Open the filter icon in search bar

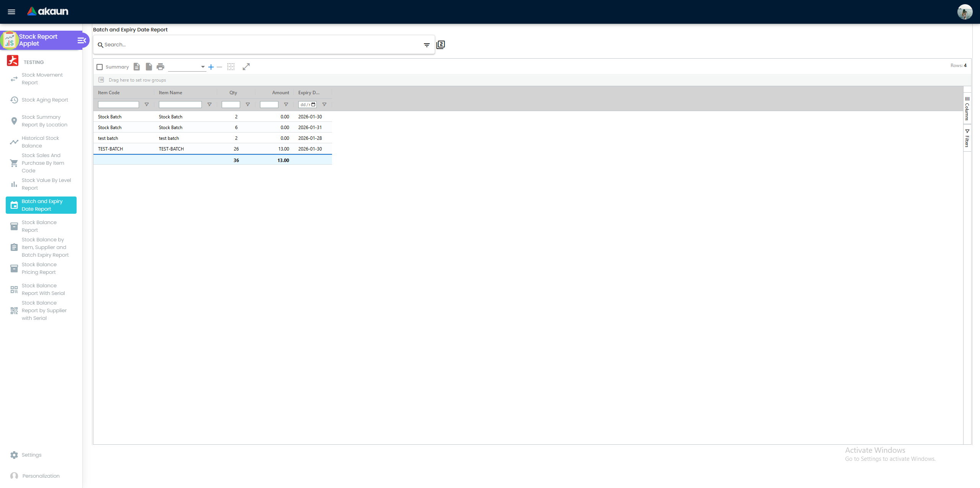click(x=427, y=45)
